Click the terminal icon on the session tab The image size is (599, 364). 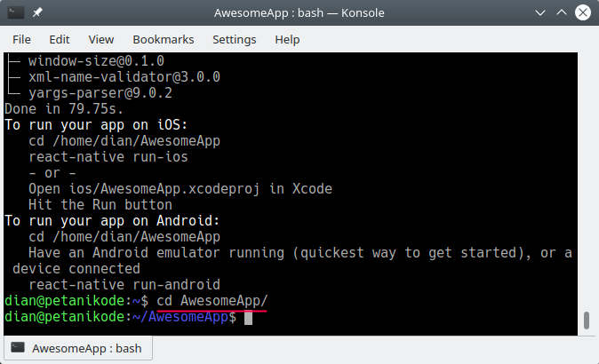tap(18, 348)
